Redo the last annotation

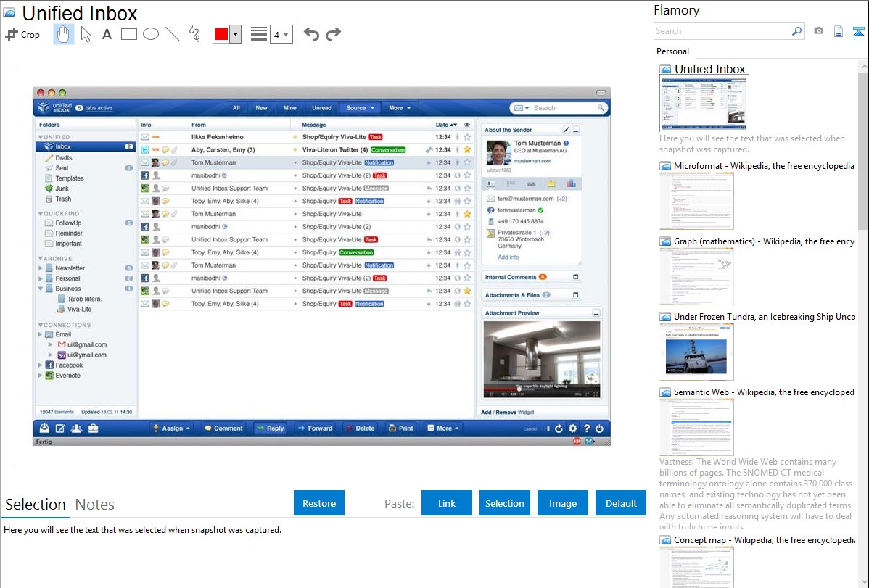(333, 34)
